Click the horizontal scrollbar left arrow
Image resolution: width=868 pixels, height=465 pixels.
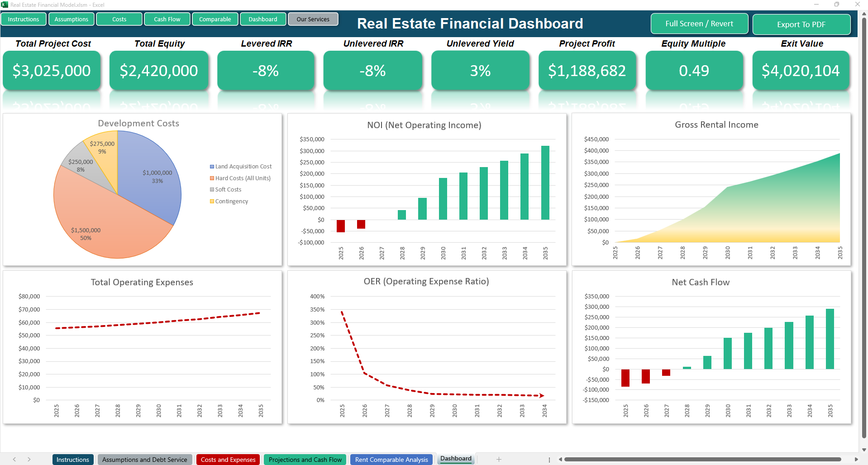[x=560, y=459]
